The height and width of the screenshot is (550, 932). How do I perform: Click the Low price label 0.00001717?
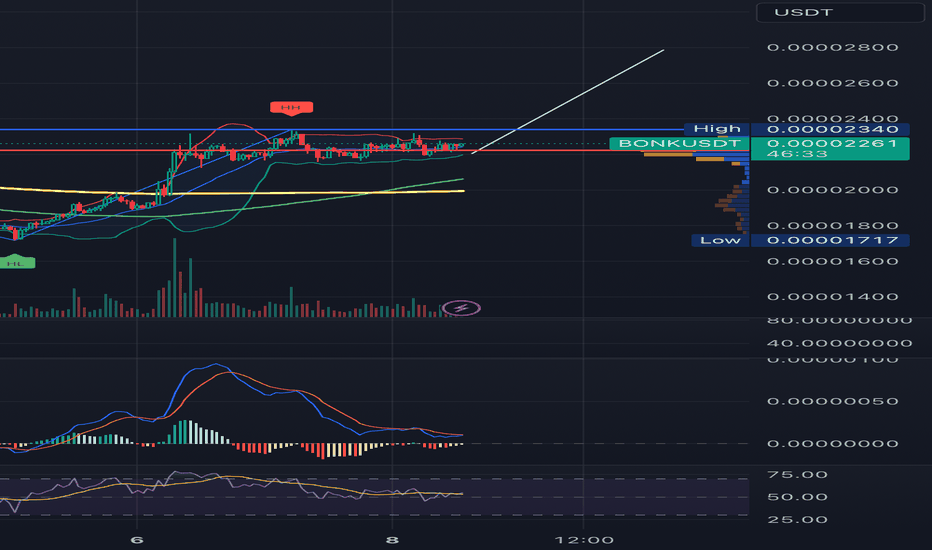(830, 240)
